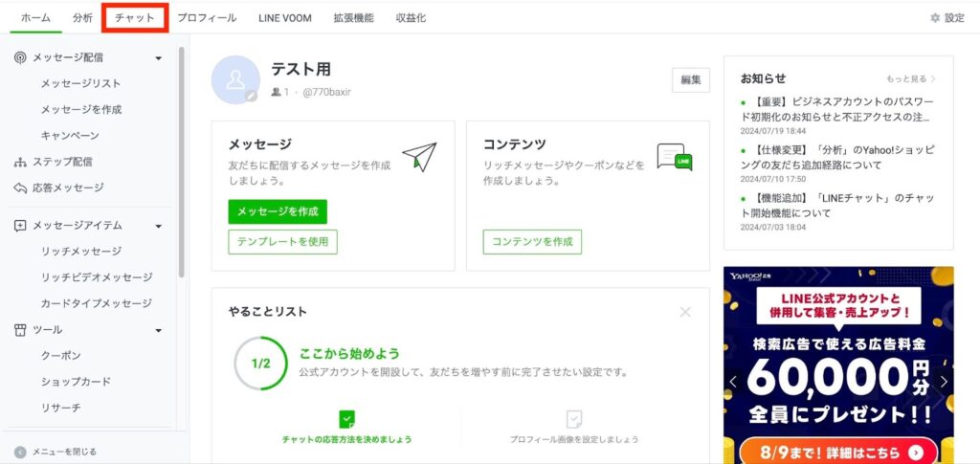Collapse the ツール section arrow
The height and width of the screenshot is (464, 980).
[x=158, y=330]
